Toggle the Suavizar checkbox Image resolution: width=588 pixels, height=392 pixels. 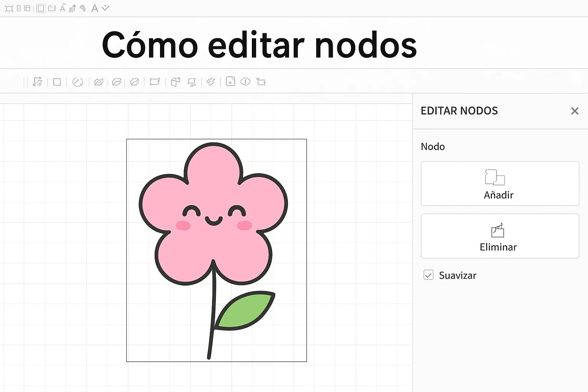(x=428, y=275)
